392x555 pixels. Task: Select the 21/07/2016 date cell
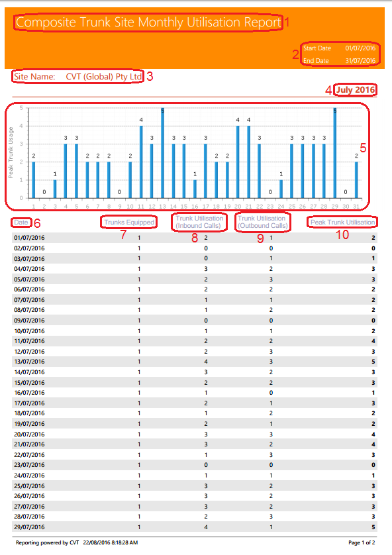point(29,444)
